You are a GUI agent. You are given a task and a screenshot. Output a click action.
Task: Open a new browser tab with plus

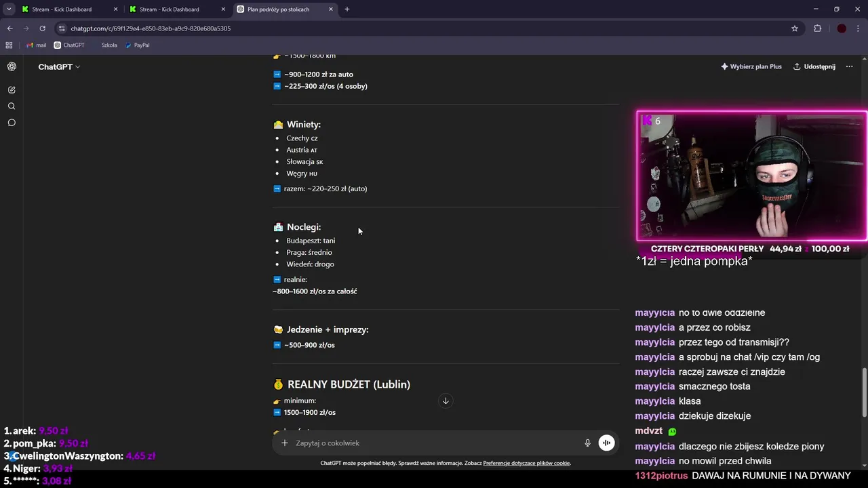pyautogui.click(x=347, y=9)
